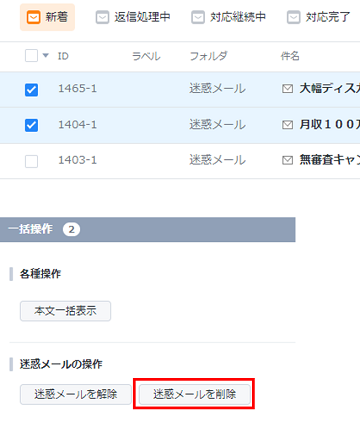Screen dimensions: 360x428
Task: Uncheck the checkbox for mail 1465-1
Action: pos(31,90)
